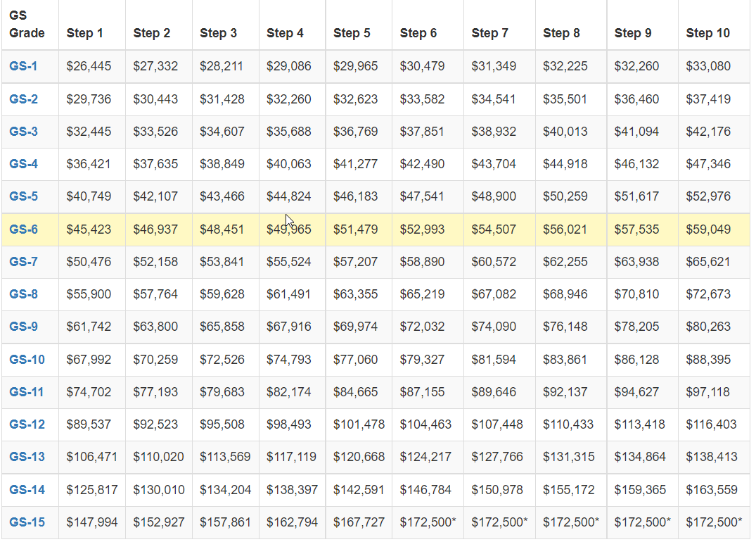
Task: Click the Step 10 column header
Action: click(x=707, y=33)
